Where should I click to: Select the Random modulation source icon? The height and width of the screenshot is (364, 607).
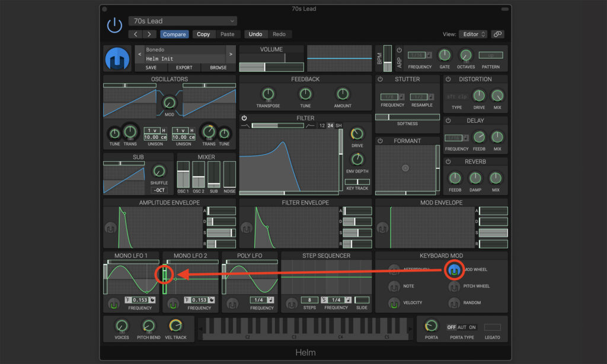point(453,303)
